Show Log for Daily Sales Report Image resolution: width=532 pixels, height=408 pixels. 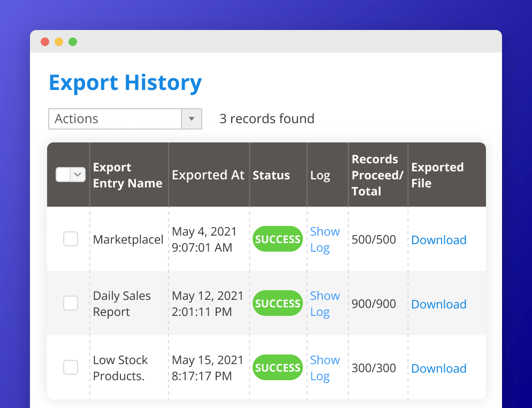(x=324, y=304)
